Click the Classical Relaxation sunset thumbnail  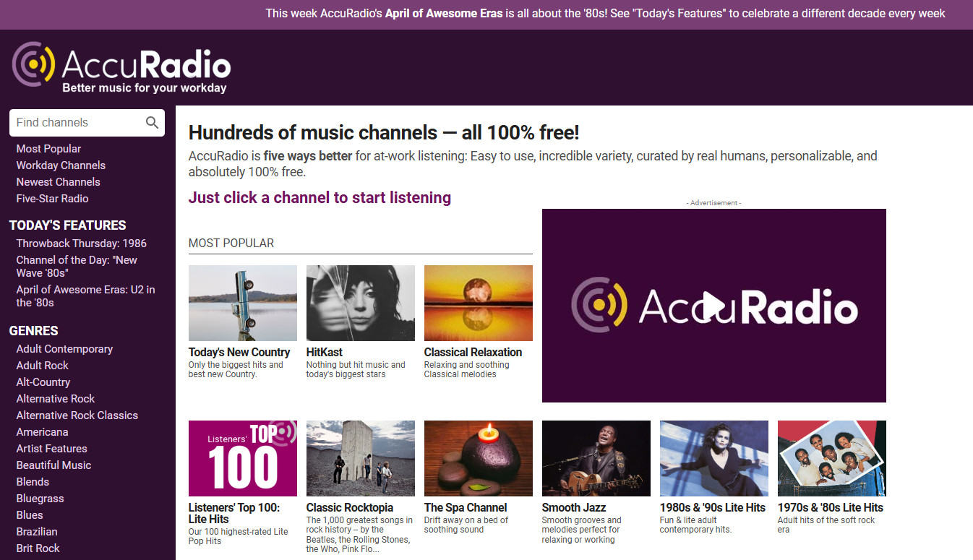[478, 303]
